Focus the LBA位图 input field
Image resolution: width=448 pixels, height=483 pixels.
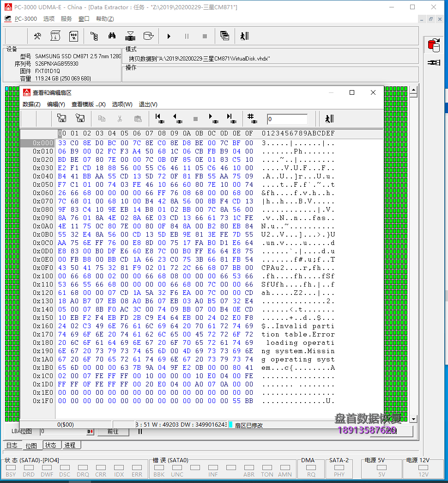pyautogui.click(x=63, y=432)
